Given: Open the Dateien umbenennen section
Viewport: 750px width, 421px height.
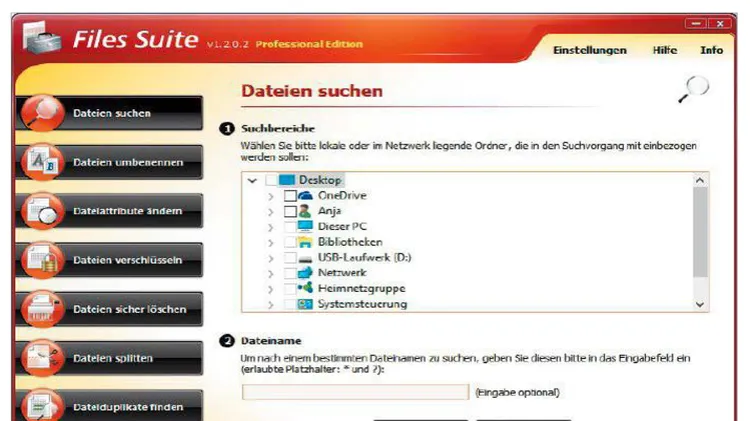Looking at the screenshot, I should (x=110, y=162).
